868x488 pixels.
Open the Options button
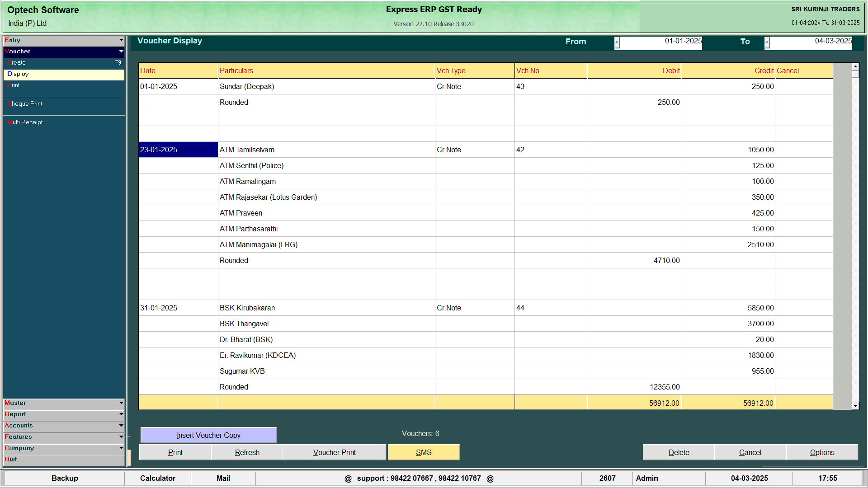tap(822, 452)
